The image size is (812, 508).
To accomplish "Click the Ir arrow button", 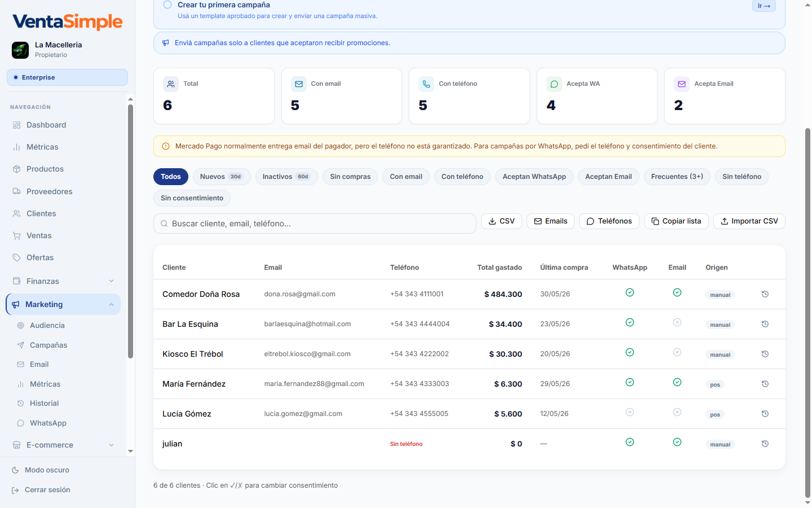I will 764,6.
